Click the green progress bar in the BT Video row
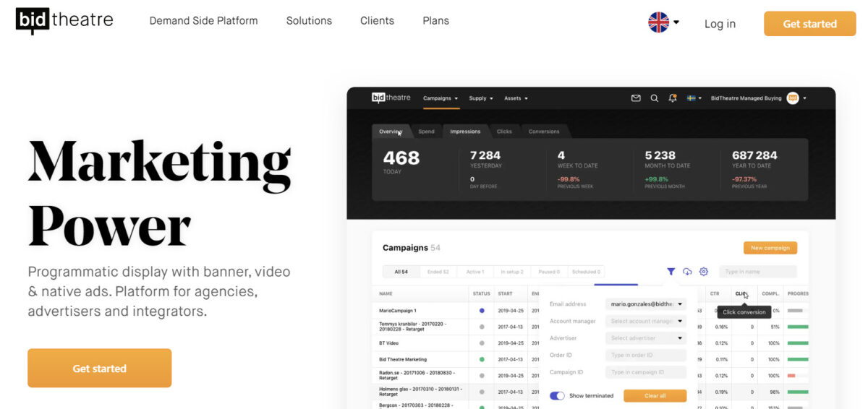This screenshot has width=868, height=409. coord(798,343)
